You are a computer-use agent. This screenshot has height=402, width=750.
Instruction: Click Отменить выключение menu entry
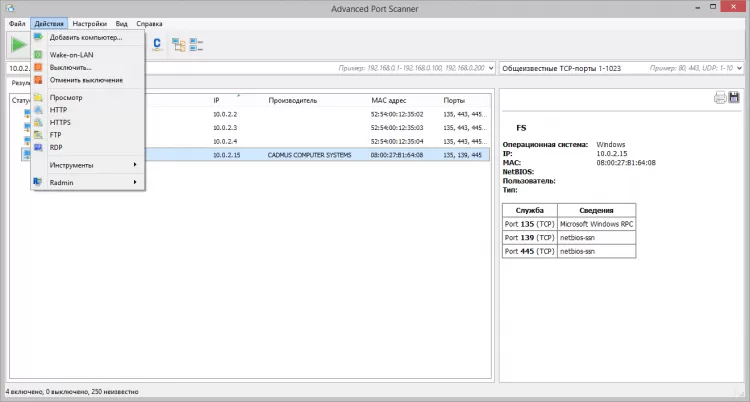86,80
